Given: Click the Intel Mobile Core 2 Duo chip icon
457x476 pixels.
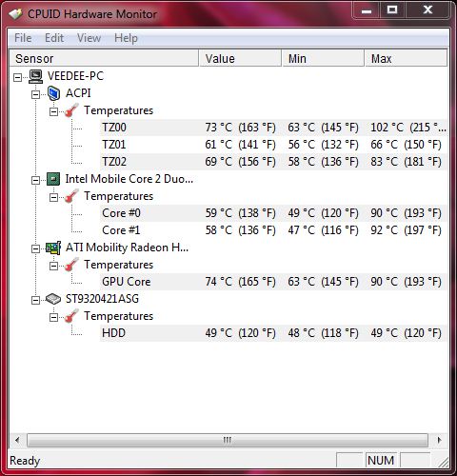Looking at the screenshot, I should point(53,179).
